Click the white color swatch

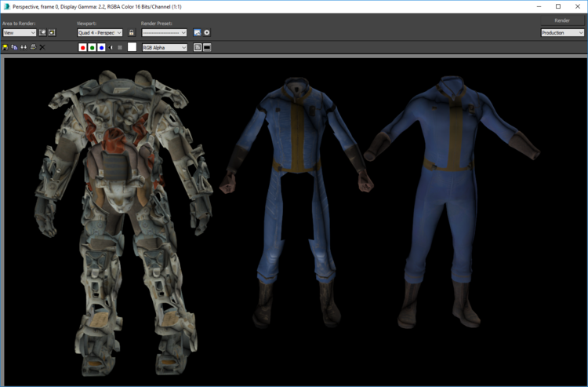(x=132, y=47)
